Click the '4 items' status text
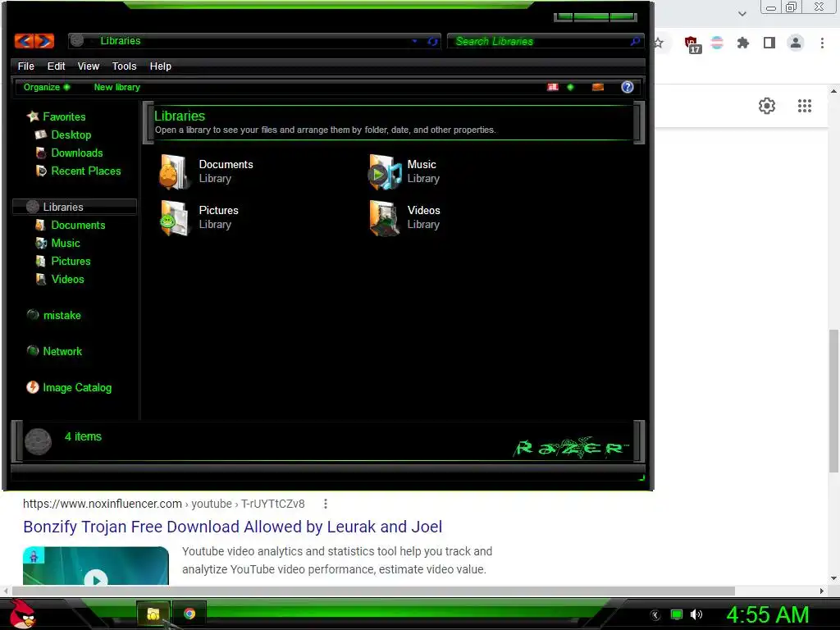840x630 pixels. point(83,436)
